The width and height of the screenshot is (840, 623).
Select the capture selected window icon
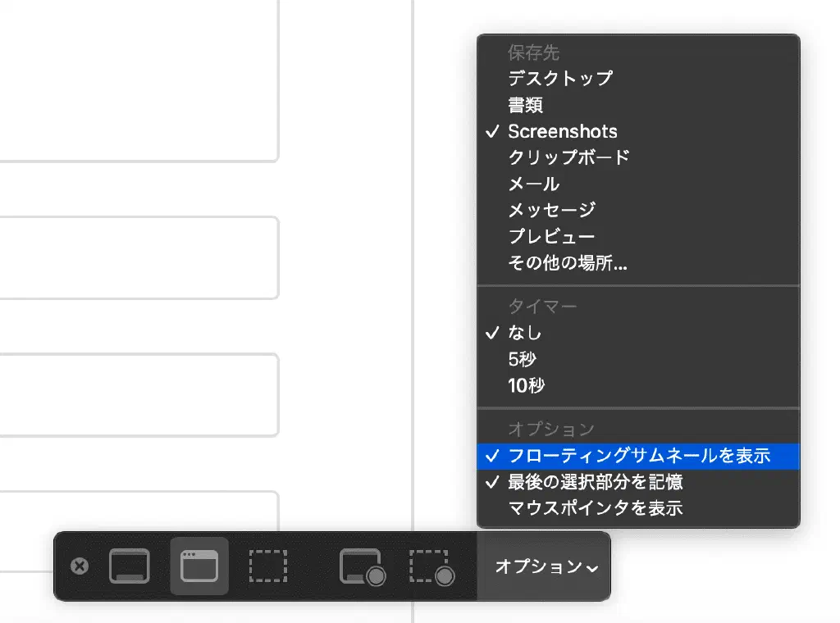point(199,566)
